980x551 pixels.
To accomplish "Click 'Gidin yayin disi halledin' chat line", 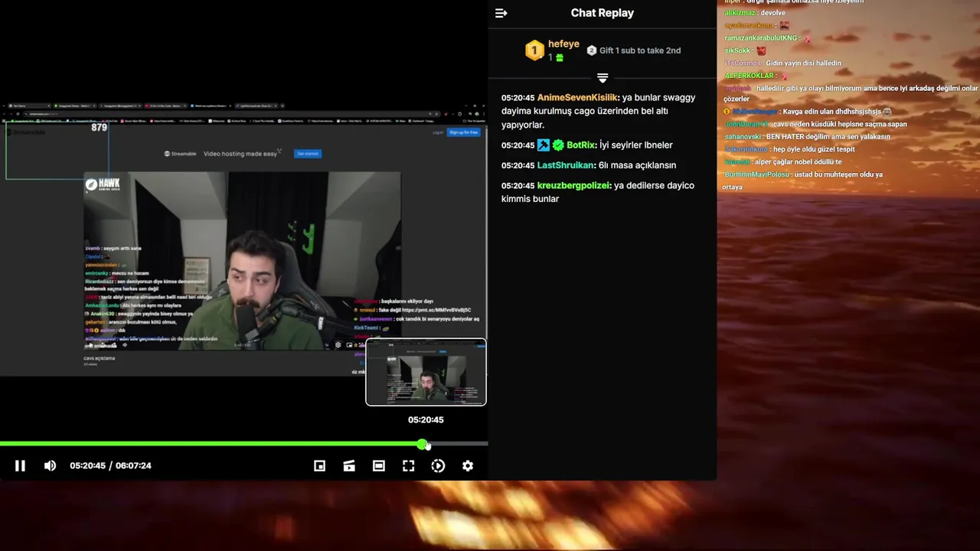I will [803, 63].
